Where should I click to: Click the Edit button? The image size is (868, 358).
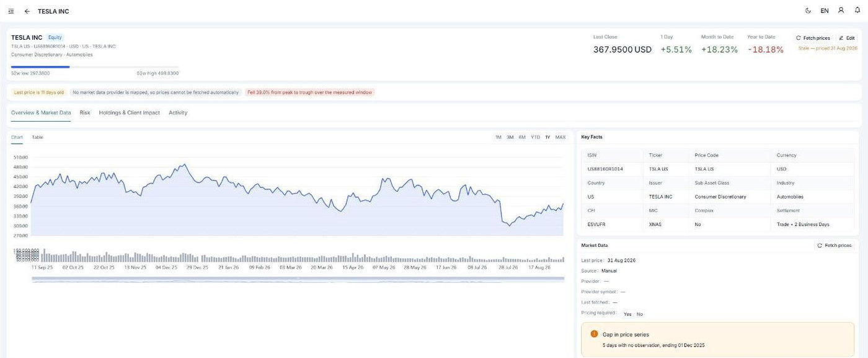tap(847, 38)
